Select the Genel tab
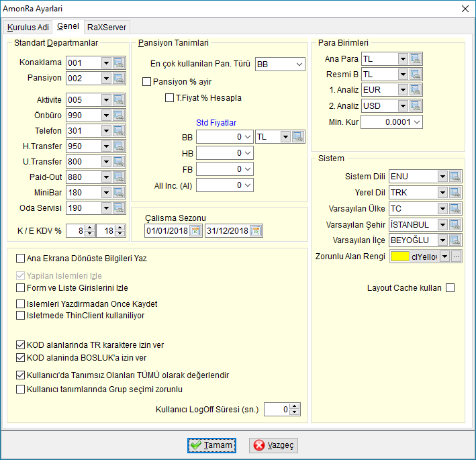The image size is (476, 460). 68,26
